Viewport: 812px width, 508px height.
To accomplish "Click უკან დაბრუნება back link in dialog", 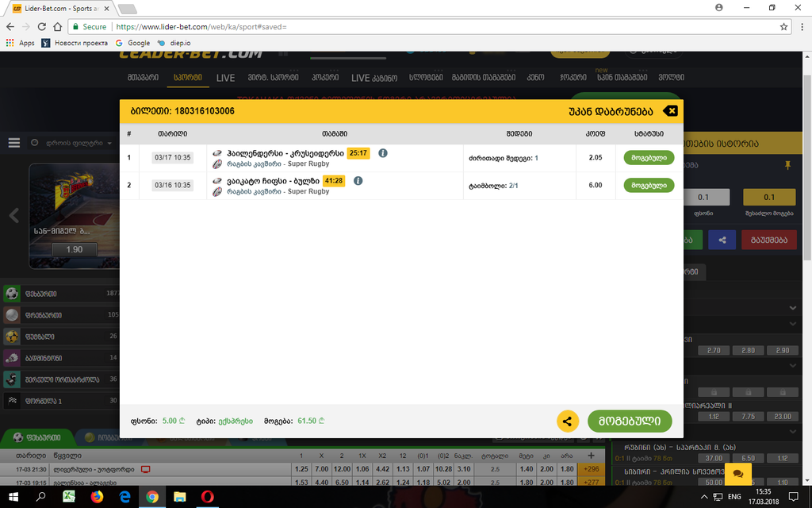I will click(611, 111).
